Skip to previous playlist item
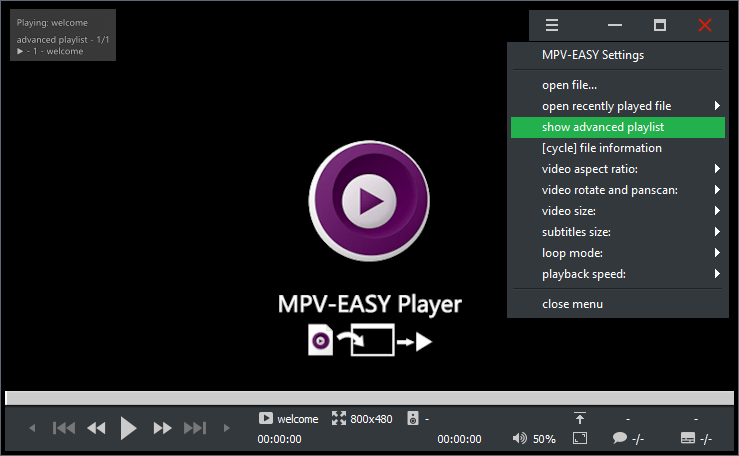 click(64, 428)
